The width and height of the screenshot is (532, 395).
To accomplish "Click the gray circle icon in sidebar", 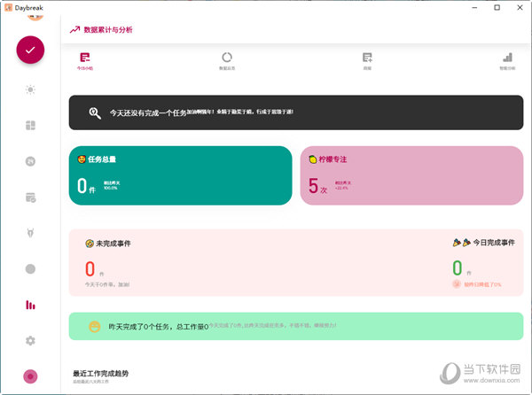I will tap(30, 268).
